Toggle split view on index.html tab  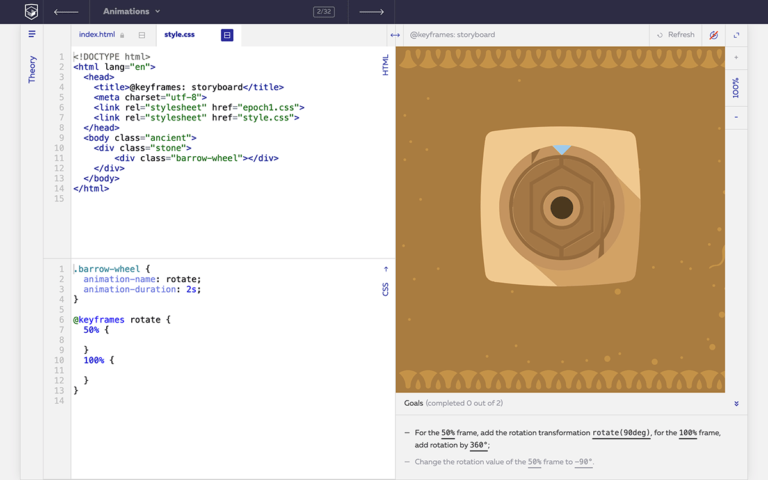click(x=142, y=35)
